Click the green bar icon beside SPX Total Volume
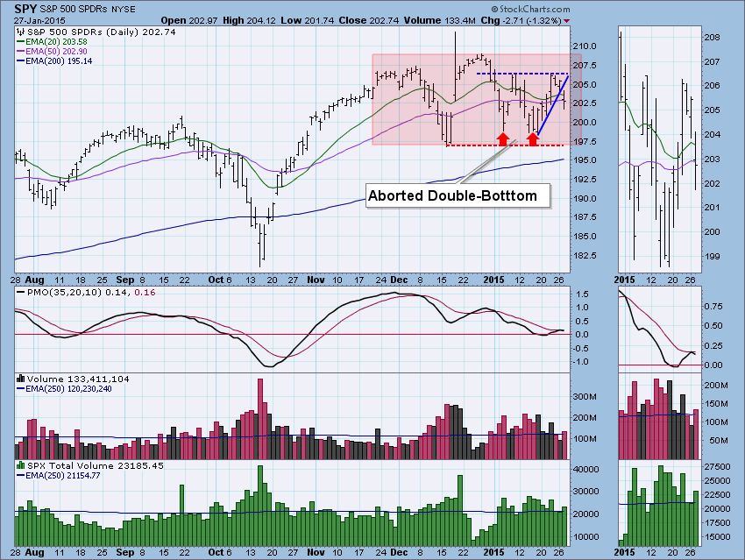 [x=20, y=465]
